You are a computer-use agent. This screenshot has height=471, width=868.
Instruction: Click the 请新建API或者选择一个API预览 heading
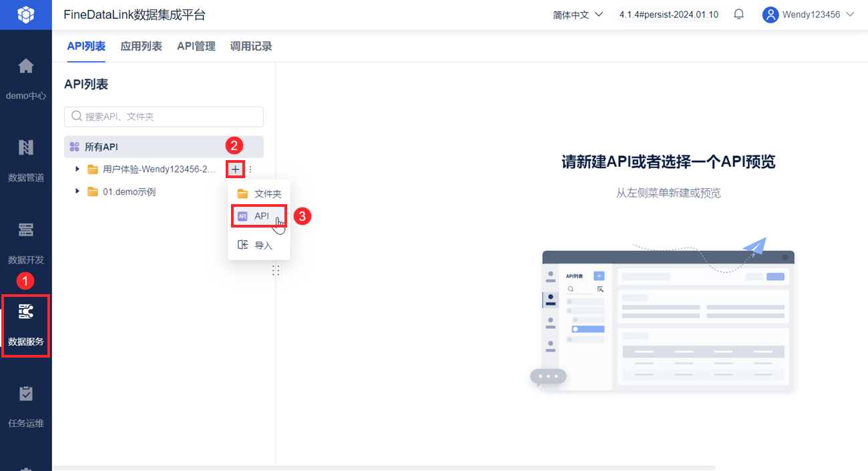coord(668,162)
